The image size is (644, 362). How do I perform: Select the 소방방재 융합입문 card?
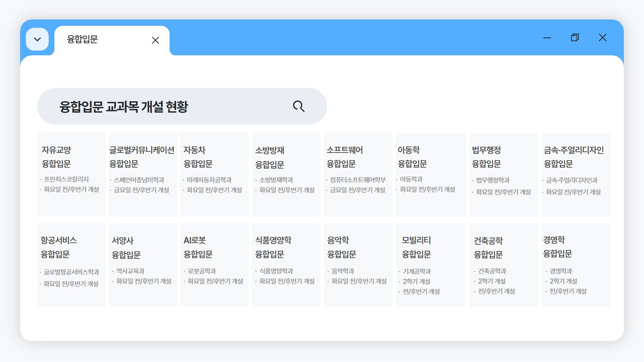click(x=286, y=174)
